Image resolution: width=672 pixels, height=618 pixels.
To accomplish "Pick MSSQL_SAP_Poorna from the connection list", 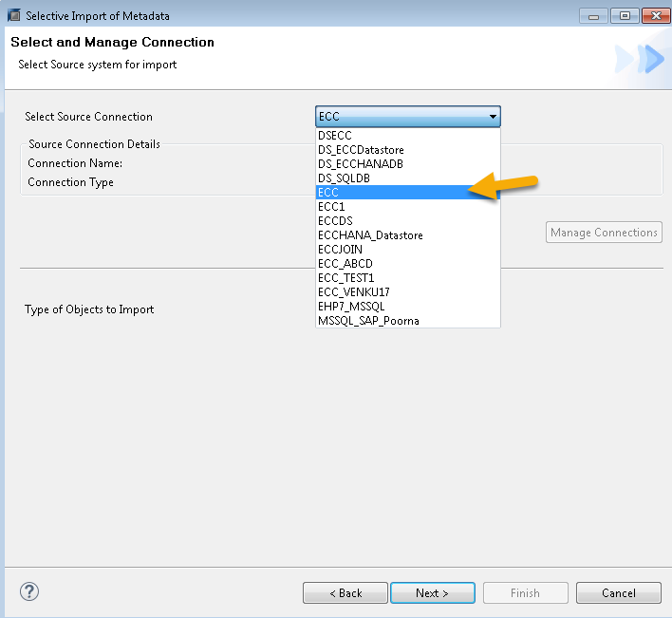I will pos(408,321).
